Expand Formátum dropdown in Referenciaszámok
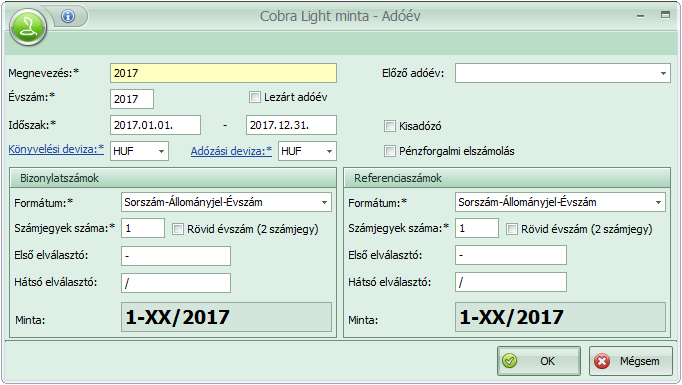Screen dimensions: 682x385 coord(659,202)
